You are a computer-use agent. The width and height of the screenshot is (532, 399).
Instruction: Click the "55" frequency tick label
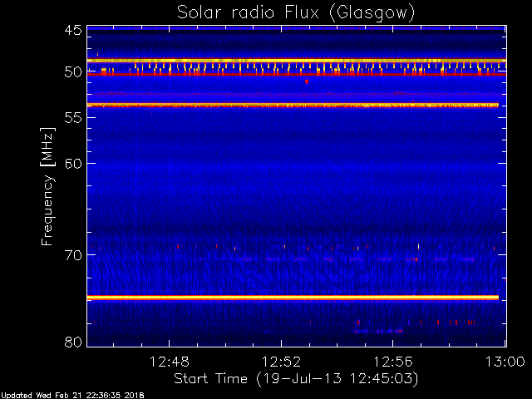tap(73, 118)
